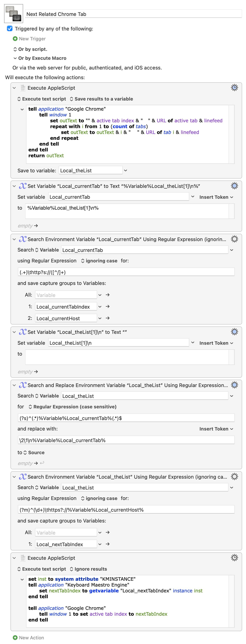Screen dimensions: 246x644
Task: Collapse the 'Or by Execute Macro' section
Action: (15, 58)
